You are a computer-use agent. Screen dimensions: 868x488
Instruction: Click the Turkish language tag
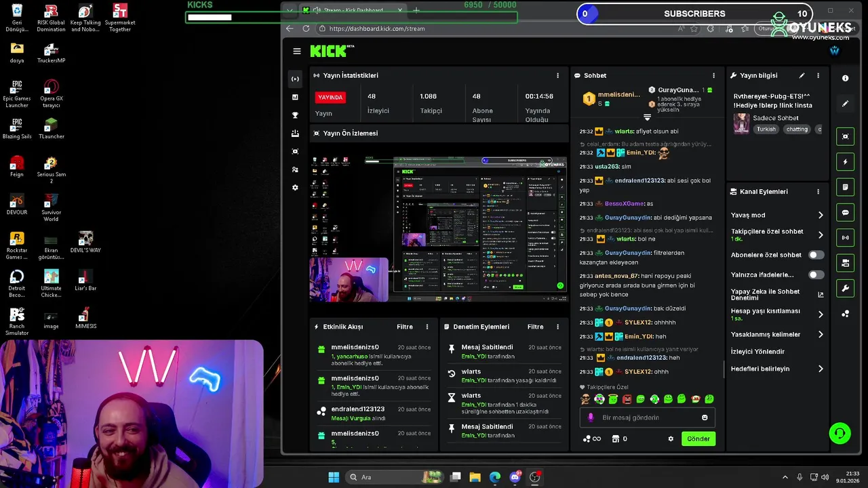point(766,129)
